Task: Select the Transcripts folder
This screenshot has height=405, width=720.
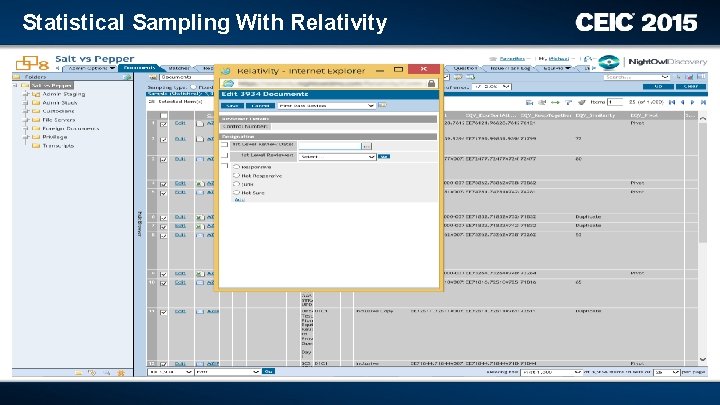Action: tap(58, 146)
